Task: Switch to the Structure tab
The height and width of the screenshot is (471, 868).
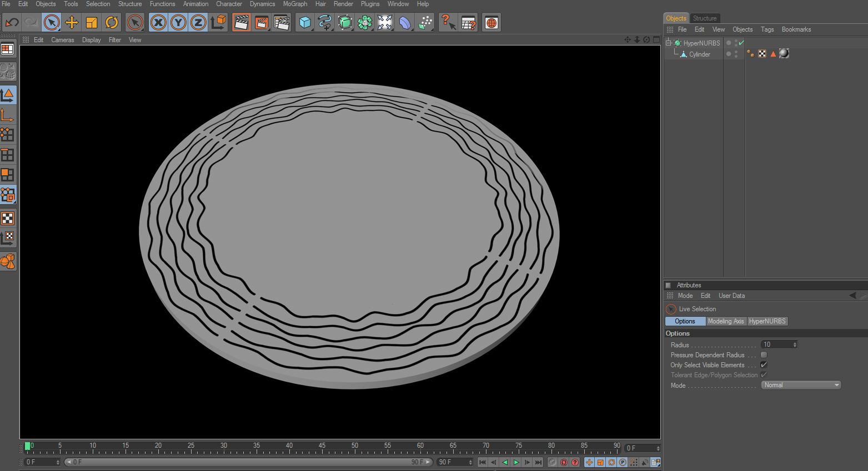Action: pyautogui.click(x=704, y=18)
